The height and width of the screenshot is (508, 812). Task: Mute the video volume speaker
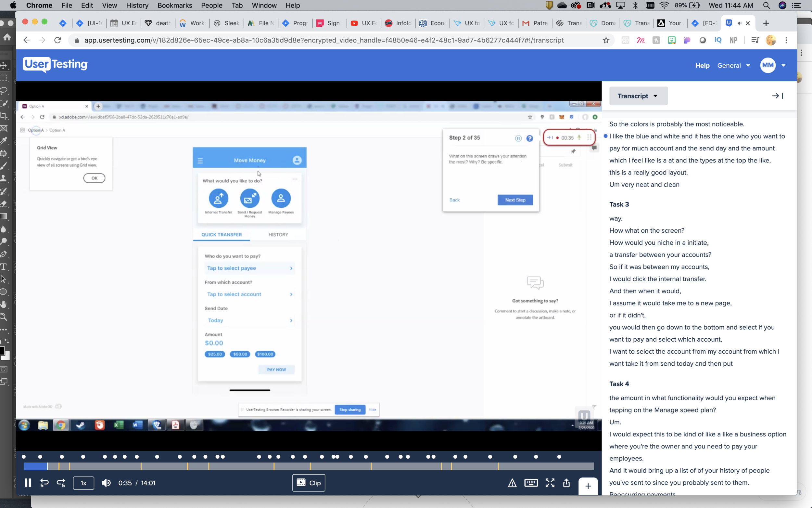106,483
